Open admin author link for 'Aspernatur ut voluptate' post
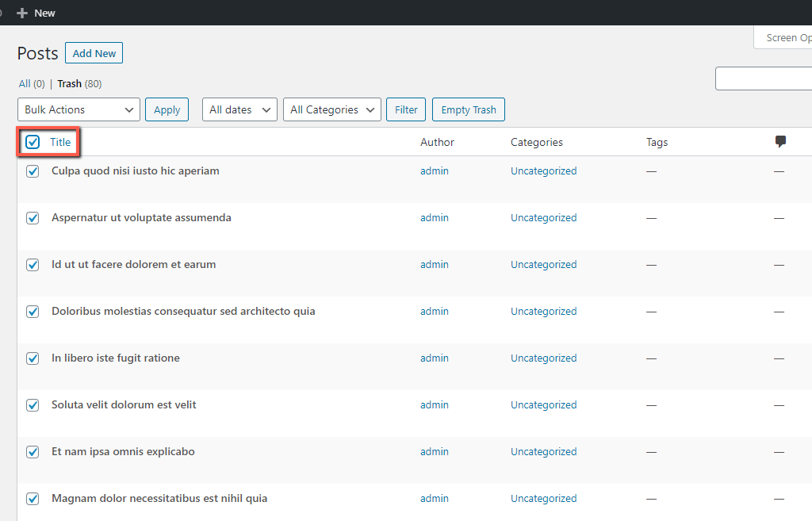 [x=435, y=217]
